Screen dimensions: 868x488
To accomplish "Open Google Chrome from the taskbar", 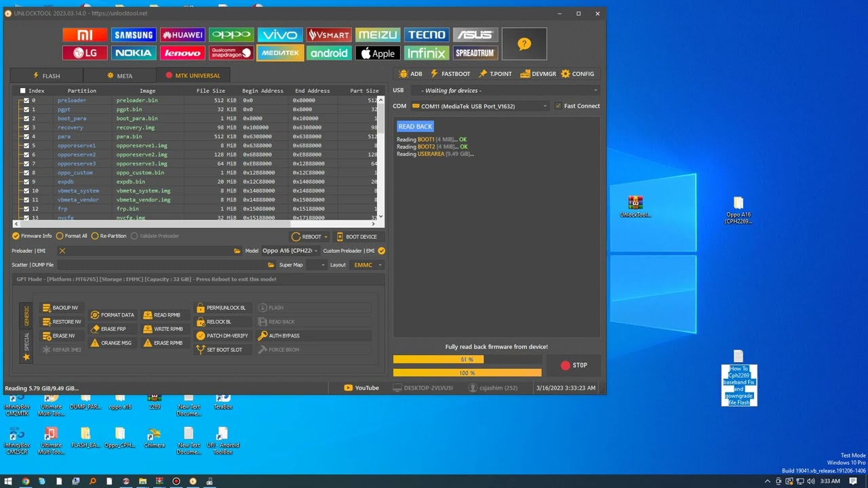I will (26, 481).
